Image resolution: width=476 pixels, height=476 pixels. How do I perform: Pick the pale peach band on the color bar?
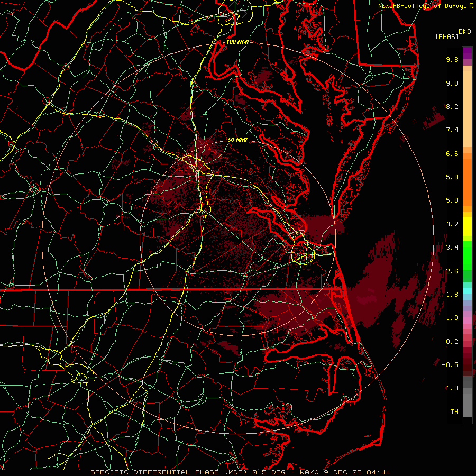click(467, 108)
